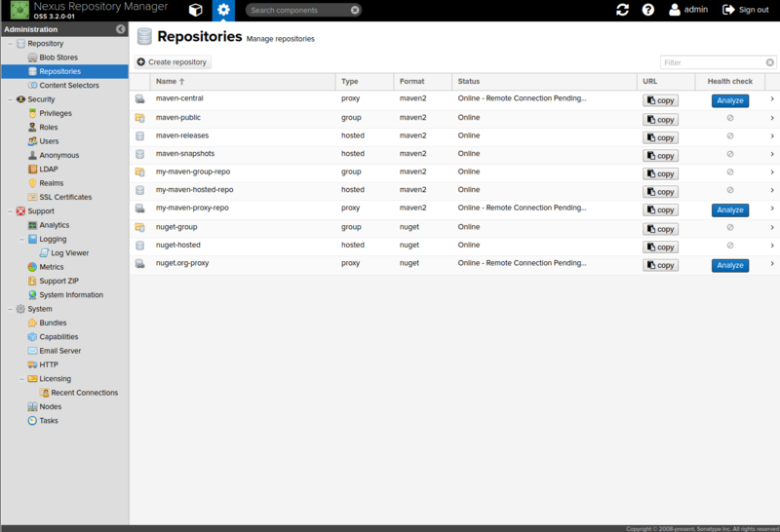Image resolution: width=780 pixels, height=532 pixels.
Task: Sort by Name column header
Action: pos(243,82)
